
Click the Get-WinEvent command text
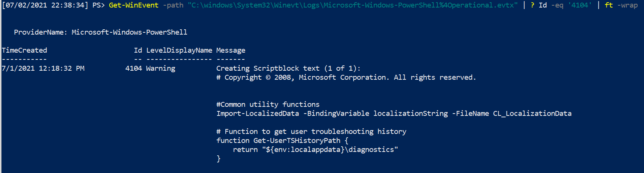pos(133,5)
